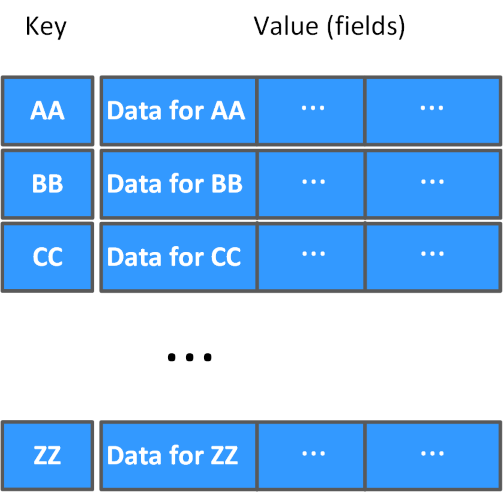Viewport: 503px width, 492px height.
Task: Click the 'Value (fields)' header text
Action: click(329, 26)
